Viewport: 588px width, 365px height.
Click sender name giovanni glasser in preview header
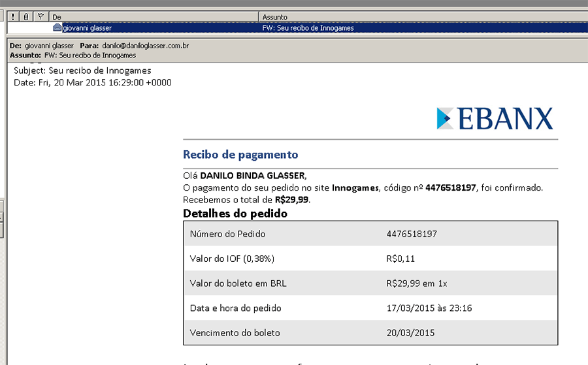pyautogui.click(x=50, y=46)
